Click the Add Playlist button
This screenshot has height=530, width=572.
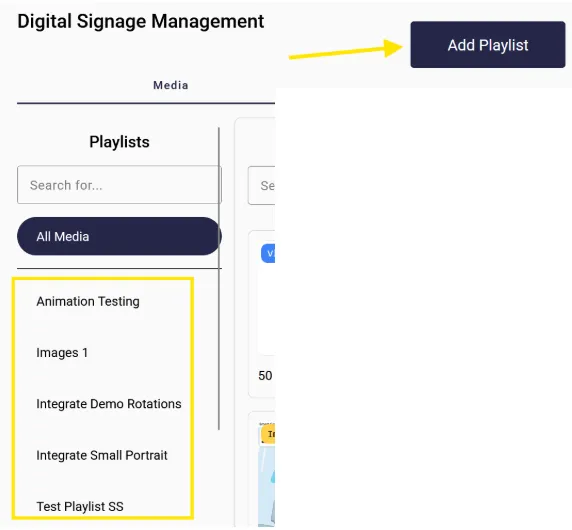point(488,45)
